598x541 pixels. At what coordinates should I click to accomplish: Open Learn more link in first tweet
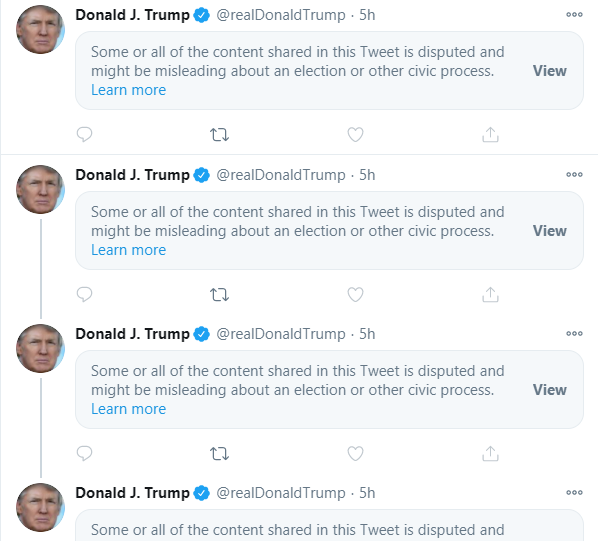coord(129,90)
